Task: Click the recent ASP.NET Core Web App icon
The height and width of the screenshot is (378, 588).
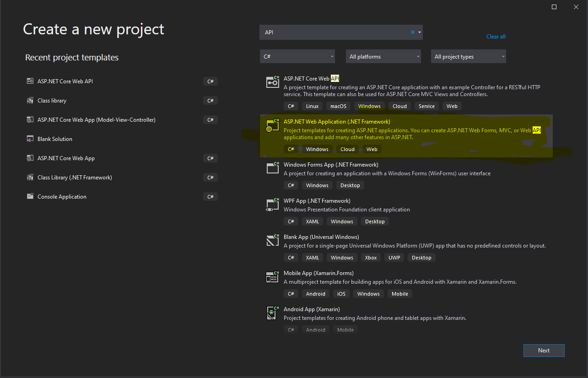Action: (30, 158)
